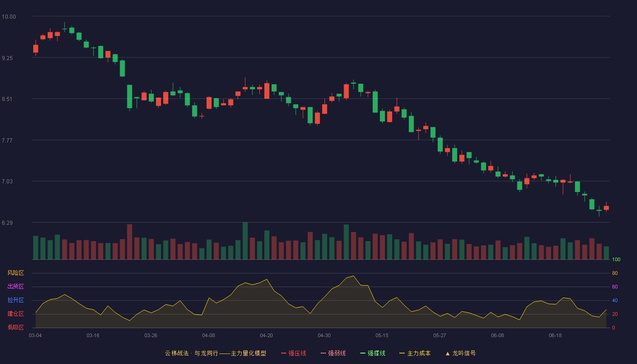The image size is (637, 364).
Task: Select the 出货区 zone label
Action: [x=15, y=287]
